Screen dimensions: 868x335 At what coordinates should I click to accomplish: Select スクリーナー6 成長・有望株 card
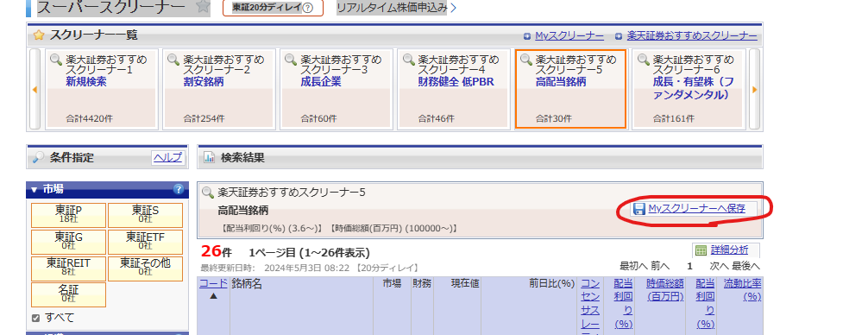pos(689,89)
